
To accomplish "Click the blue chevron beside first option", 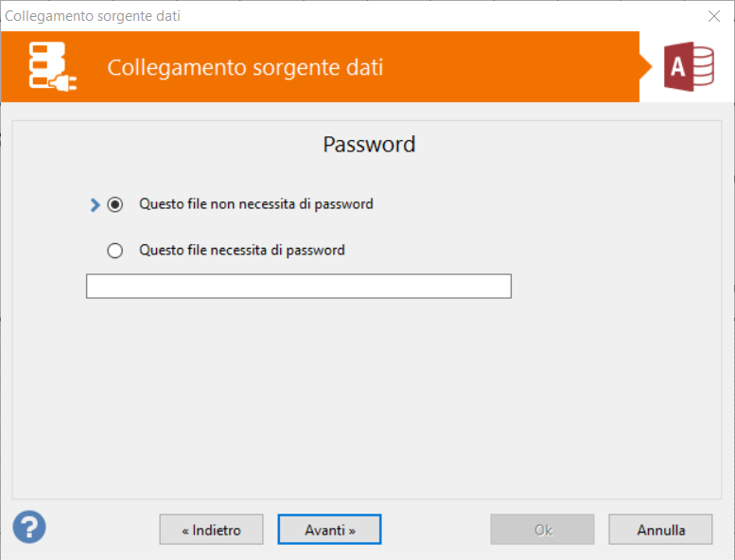I will click(95, 204).
